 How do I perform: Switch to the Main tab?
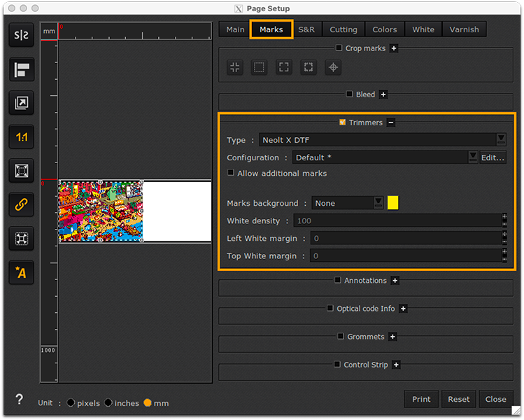tap(235, 29)
